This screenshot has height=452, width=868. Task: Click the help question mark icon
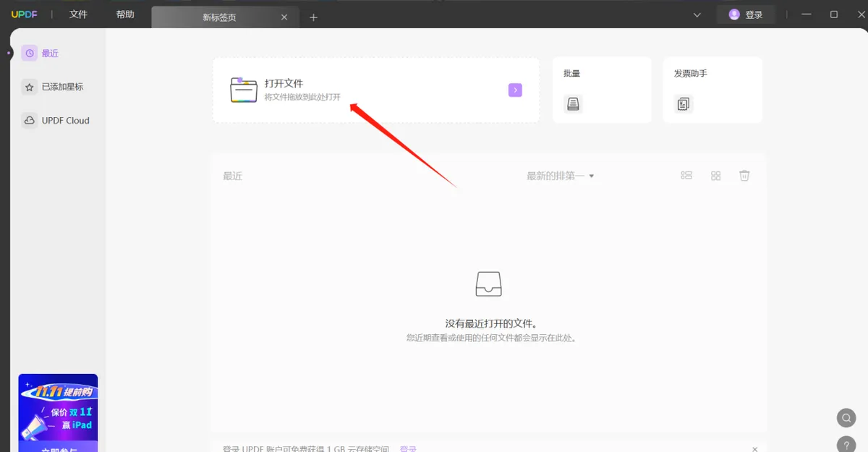[846, 445]
